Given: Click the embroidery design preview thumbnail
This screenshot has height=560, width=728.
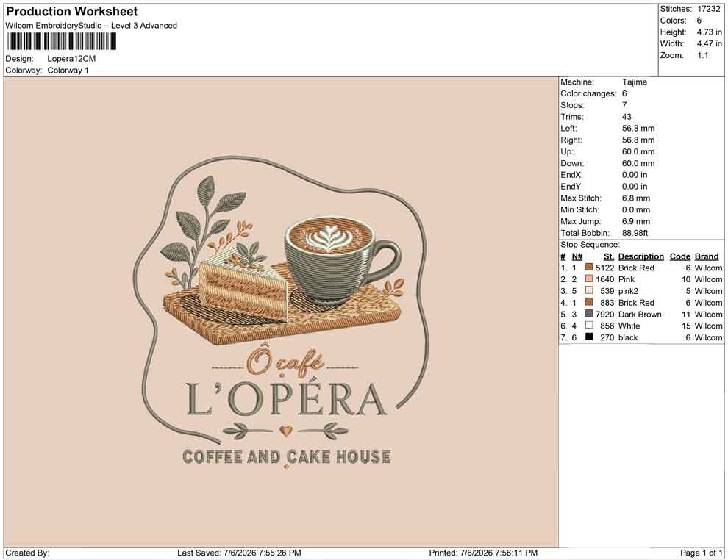Looking at the screenshot, I should tap(280, 312).
